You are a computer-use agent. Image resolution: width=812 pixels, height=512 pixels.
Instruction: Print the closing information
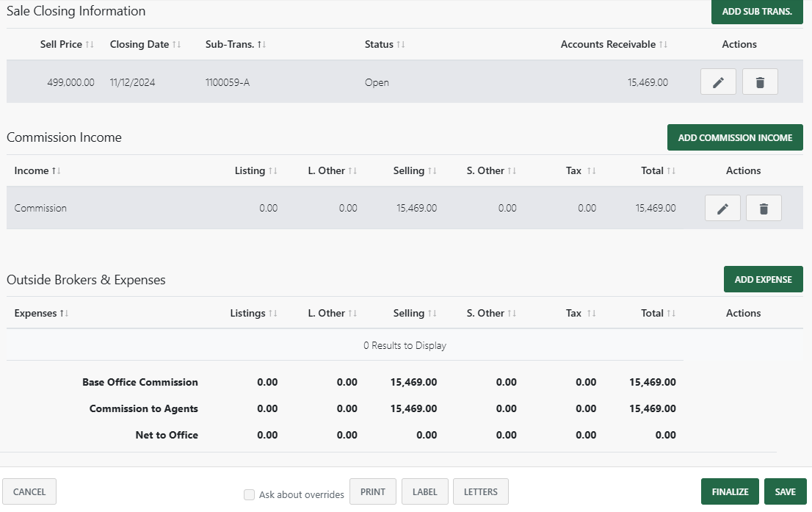pos(372,491)
